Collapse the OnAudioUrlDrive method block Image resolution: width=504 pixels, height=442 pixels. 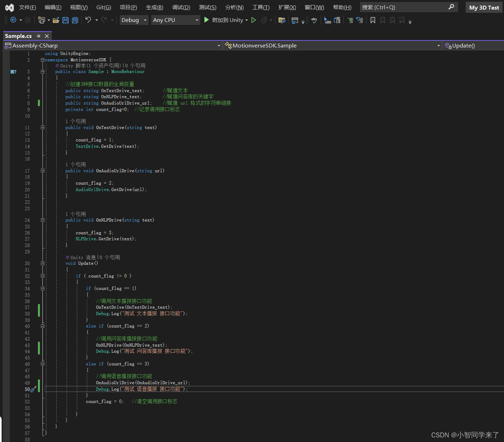pyautogui.click(x=43, y=171)
